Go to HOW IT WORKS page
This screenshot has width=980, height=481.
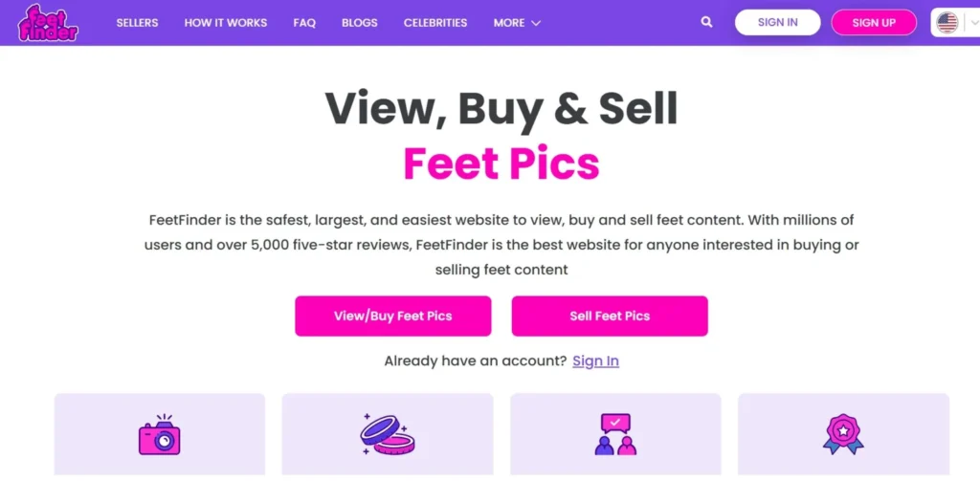click(x=226, y=23)
